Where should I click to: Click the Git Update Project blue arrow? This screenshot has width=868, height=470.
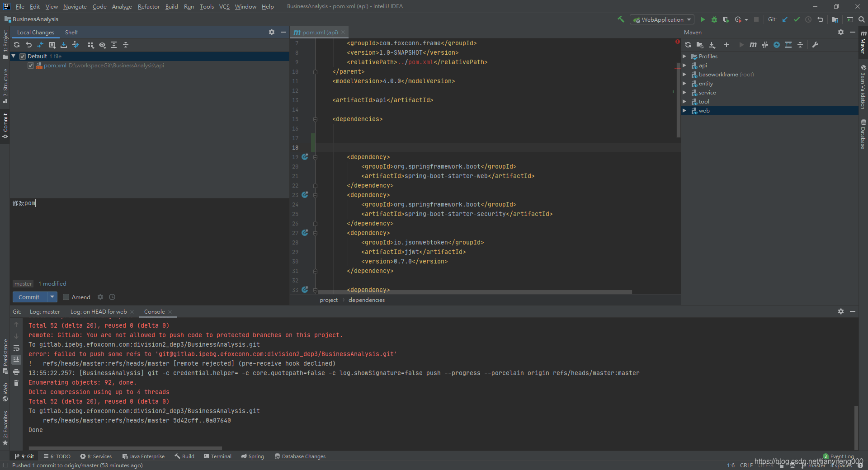coord(785,19)
